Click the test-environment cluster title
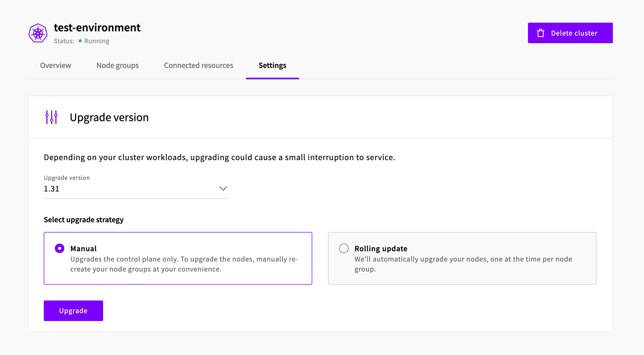 (97, 28)
